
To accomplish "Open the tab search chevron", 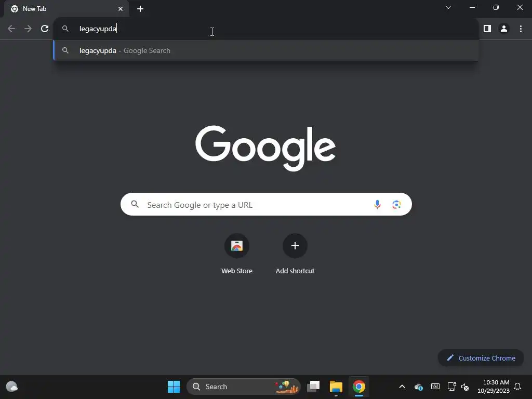I will [x=448, y=7].
